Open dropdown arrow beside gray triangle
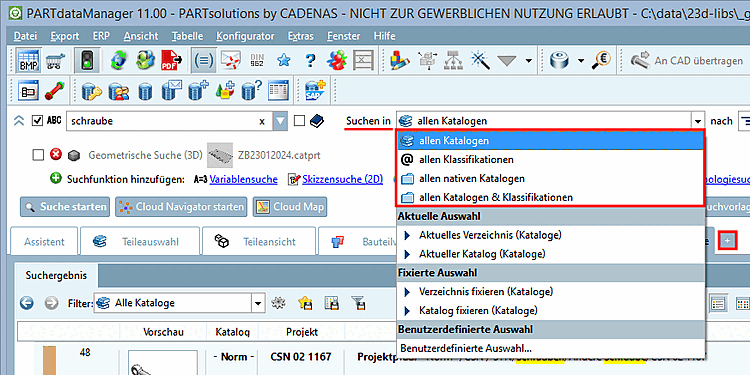The image size is (750, 375). (x=528, y=61)
